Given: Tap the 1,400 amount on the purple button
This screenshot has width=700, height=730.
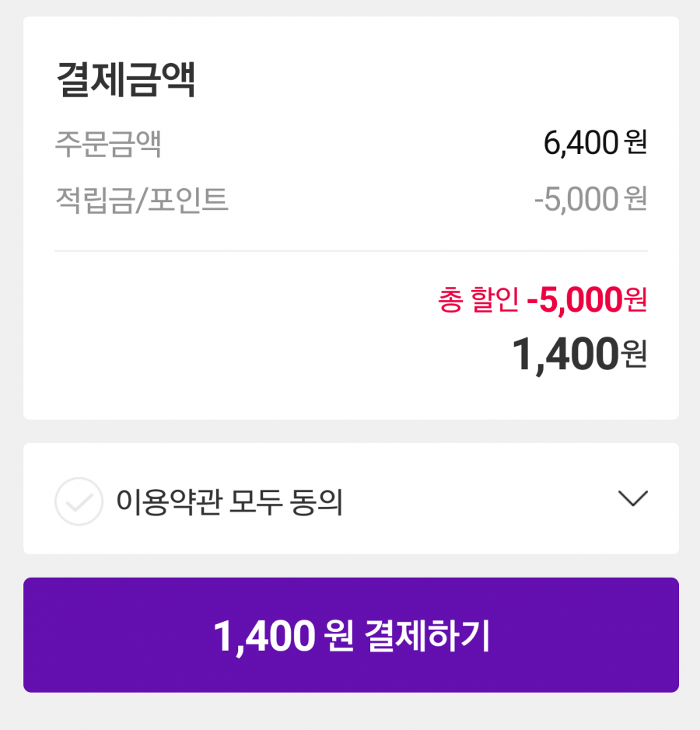Looking at the screenshot, I should (x=264, y=637).
